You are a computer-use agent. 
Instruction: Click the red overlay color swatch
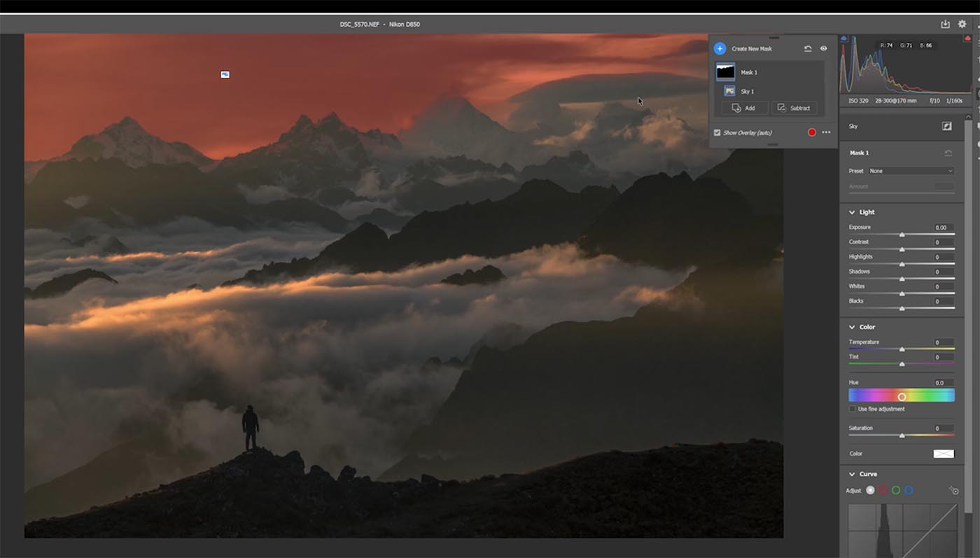pos(812,132)
